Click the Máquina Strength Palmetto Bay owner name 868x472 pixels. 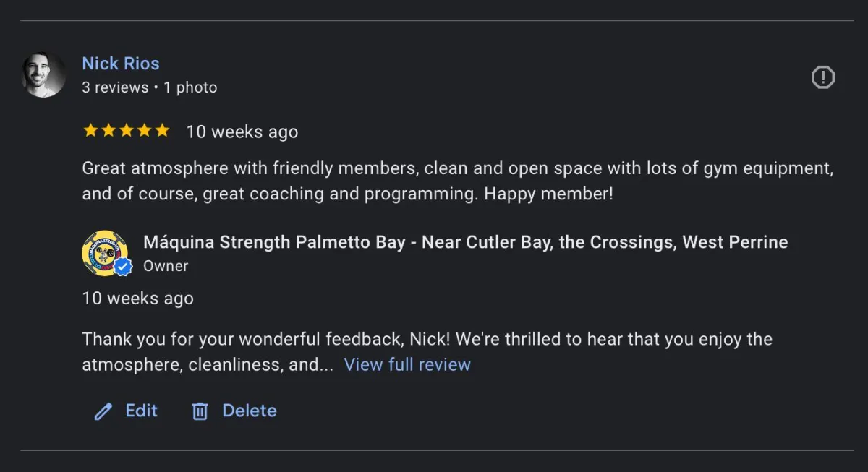click(x=465, y=242)
